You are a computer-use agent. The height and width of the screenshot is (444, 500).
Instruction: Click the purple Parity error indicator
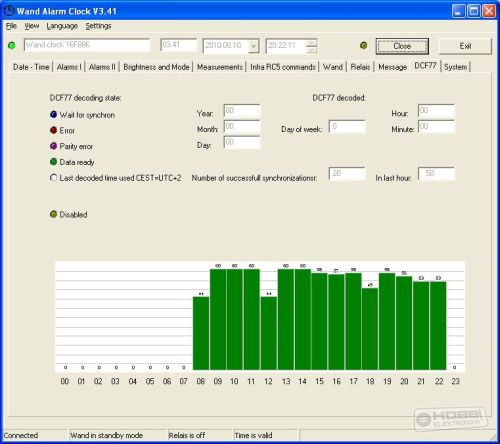pos(53,146)
